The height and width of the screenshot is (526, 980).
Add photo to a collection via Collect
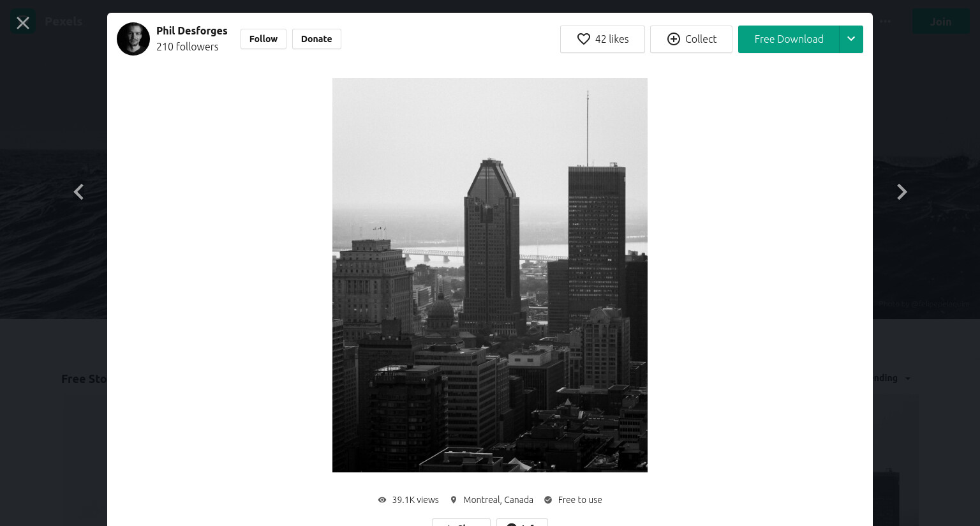[691, 39]
